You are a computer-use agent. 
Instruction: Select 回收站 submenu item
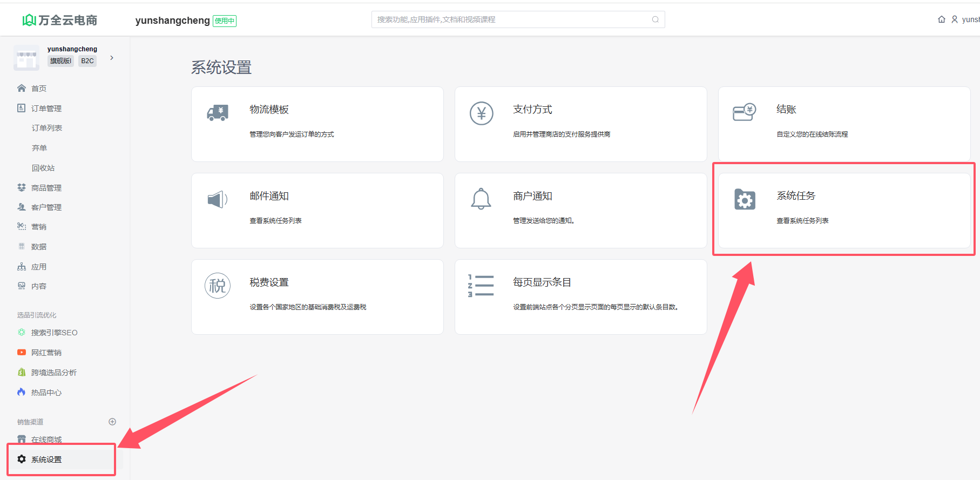[43, 168]
